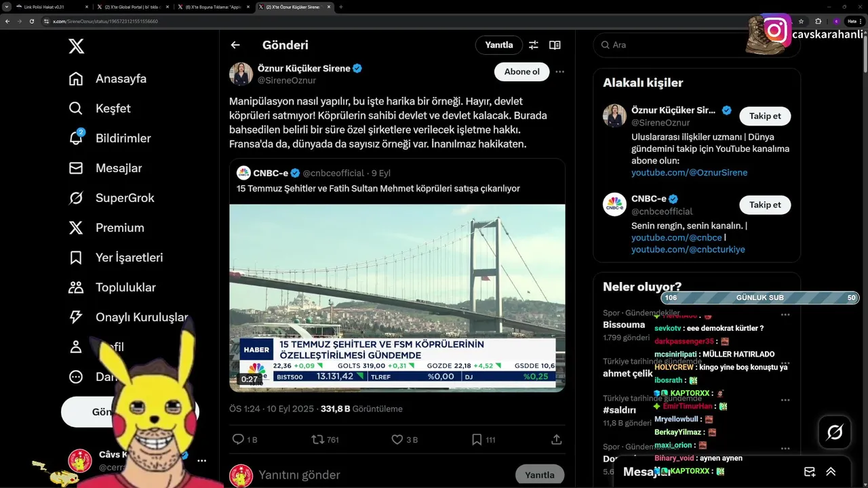
Task: Click Yanıtla button at top
Action: click(x=499, y=45)
